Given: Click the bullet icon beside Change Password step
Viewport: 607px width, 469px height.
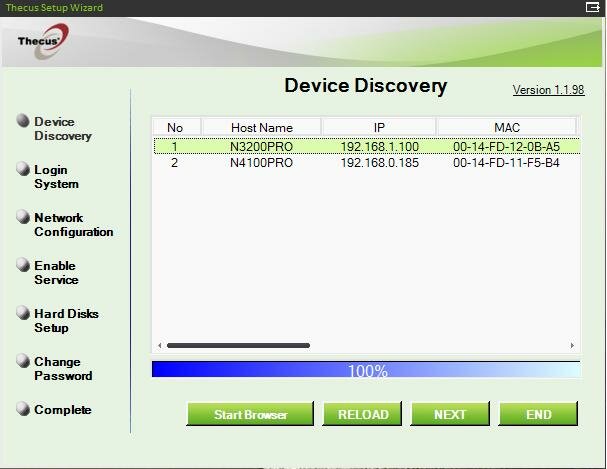Looking at the screenshot, I should tap(23, 361).
